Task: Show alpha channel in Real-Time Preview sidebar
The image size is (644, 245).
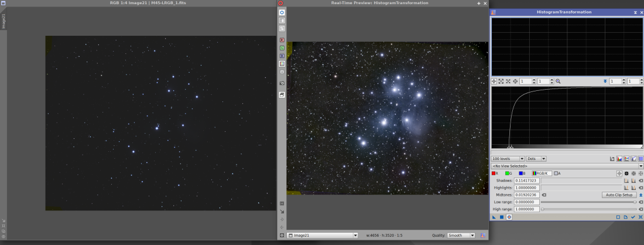Action: (x=282, y=72)
